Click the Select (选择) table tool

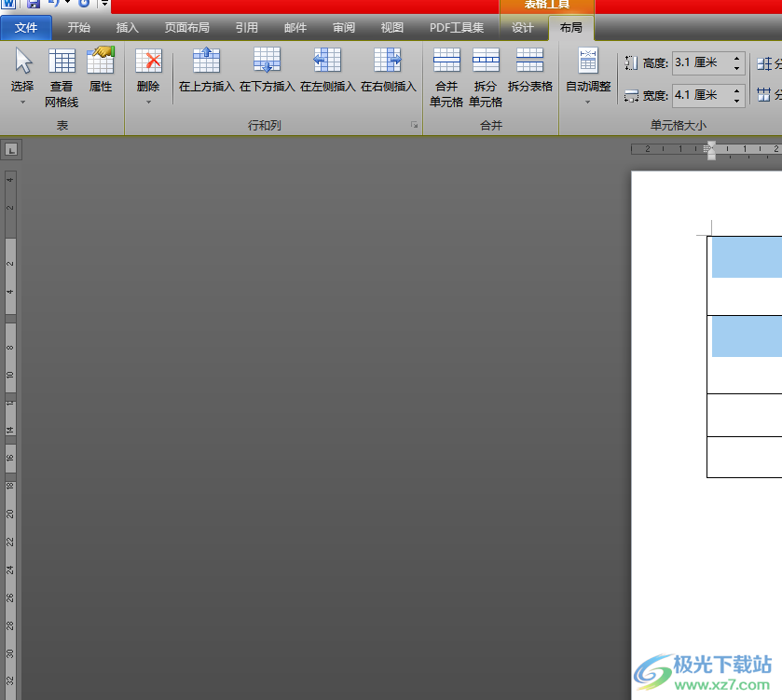pyautogui.click(x=22, y=75)
